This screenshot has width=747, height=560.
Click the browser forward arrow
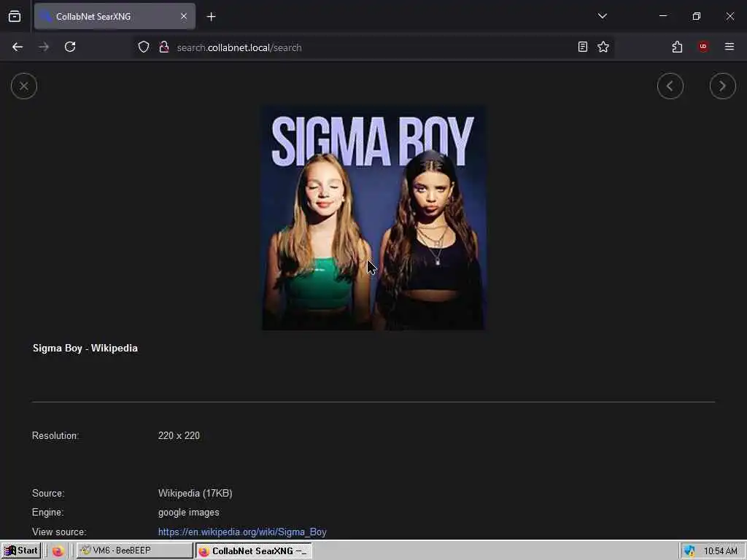(44, 47)
